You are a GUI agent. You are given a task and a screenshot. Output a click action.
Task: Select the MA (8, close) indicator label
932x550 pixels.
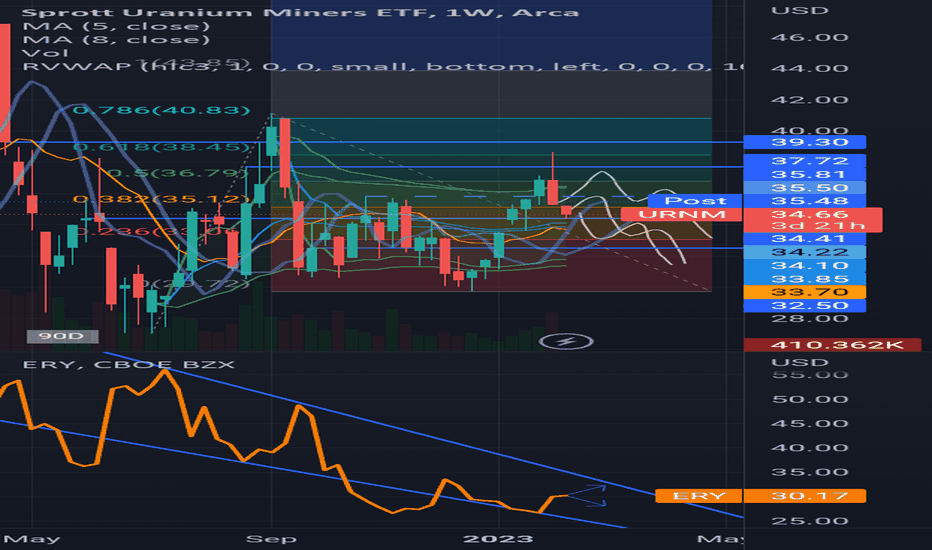pyautogui.click(x=116, y=40)
